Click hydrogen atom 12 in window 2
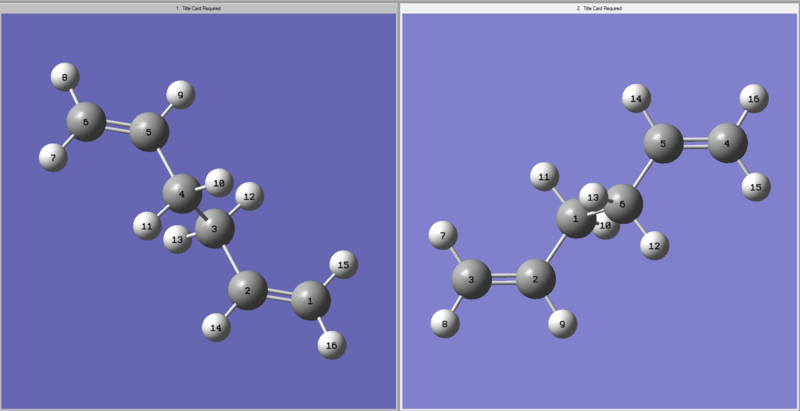Screen dimensions: 800x411 [654, 245]
